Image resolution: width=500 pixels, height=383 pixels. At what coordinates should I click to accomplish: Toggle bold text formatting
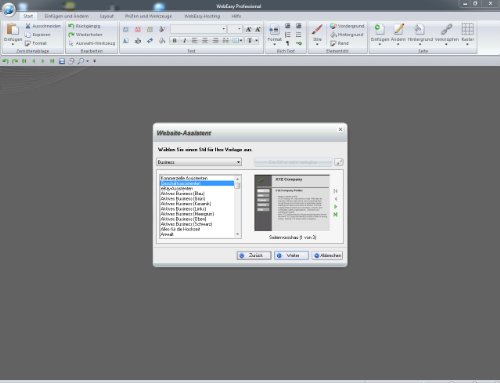tap(174, 41)
